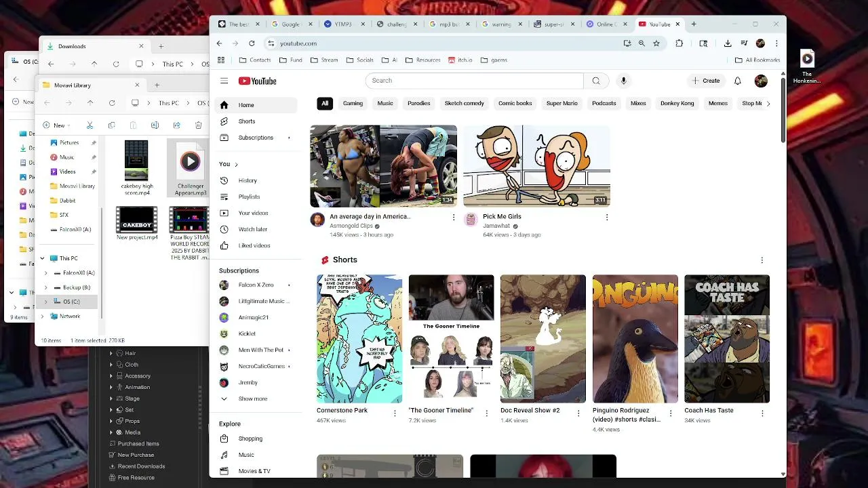Expand the You section chevron
The image size is (868, 488).
pyautogui.click(x=236, y=165)
